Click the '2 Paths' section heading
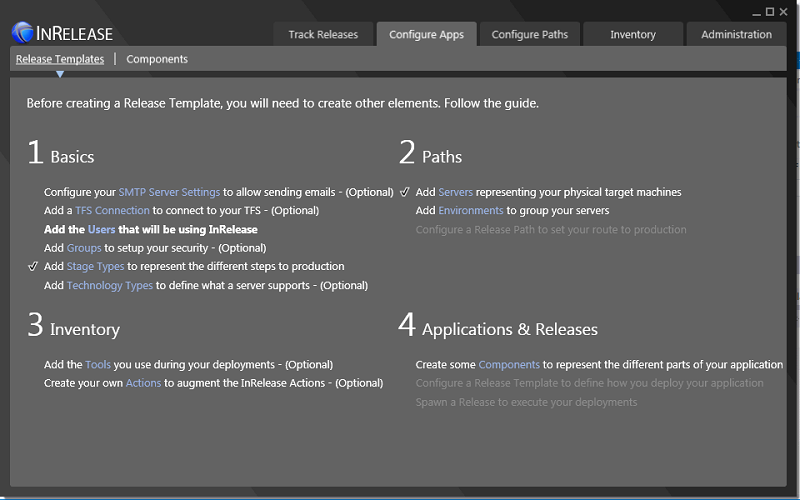Screen dimensions: 800x500 [431, 153]
